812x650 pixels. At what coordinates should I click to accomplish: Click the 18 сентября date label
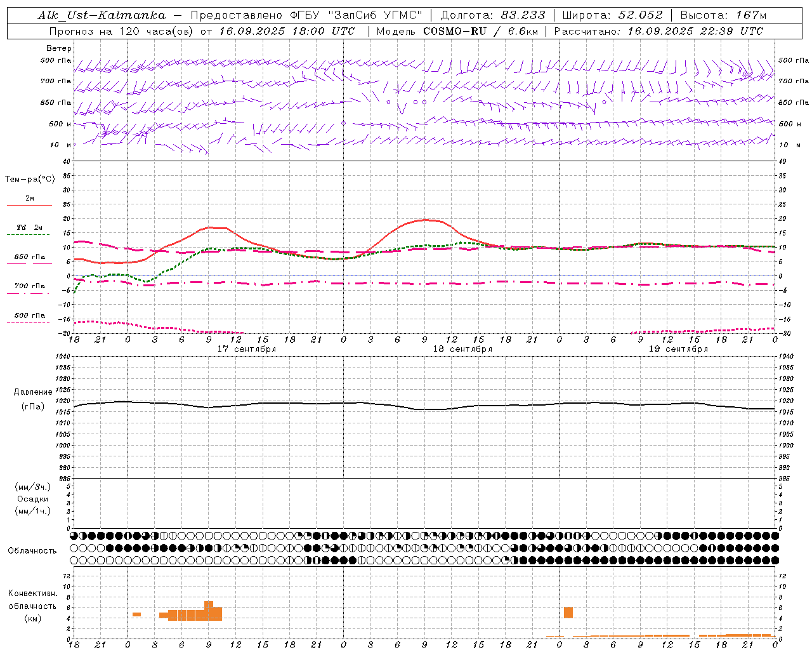coord(462,349)
